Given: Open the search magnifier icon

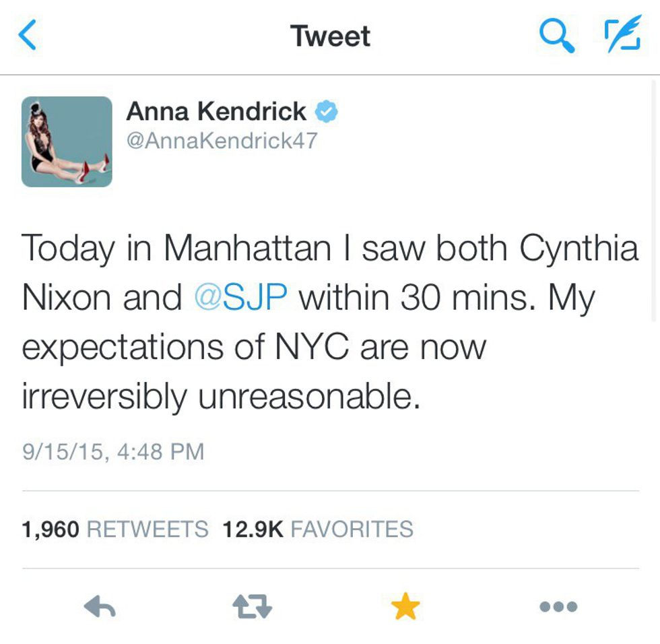Looking at the screenshot, I should click(557, 36).
